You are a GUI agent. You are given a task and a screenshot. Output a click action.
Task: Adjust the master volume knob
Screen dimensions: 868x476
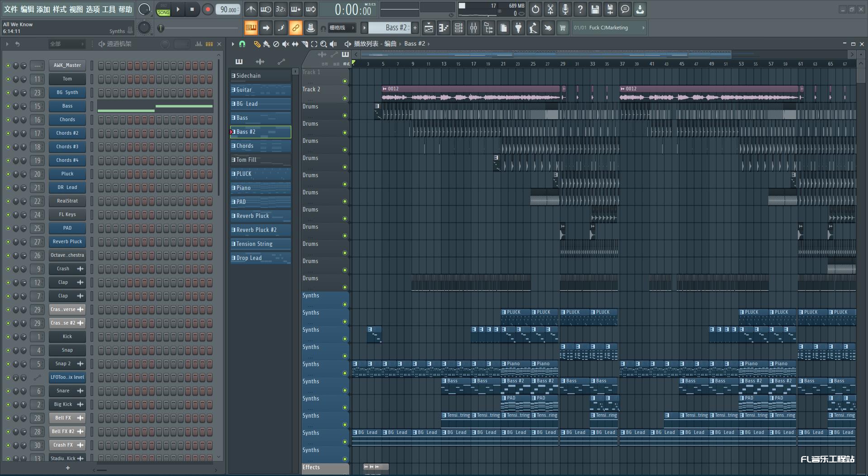pyautogui.click(x=144, y=9)
